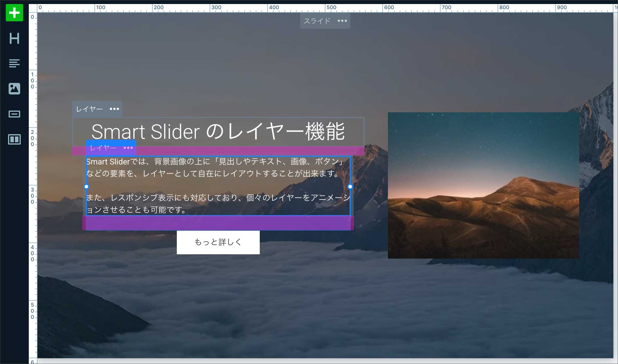The height and width of the screenshot is (364, 618).
Task: Select the Heading layer tool
Action: coord(14,38)
